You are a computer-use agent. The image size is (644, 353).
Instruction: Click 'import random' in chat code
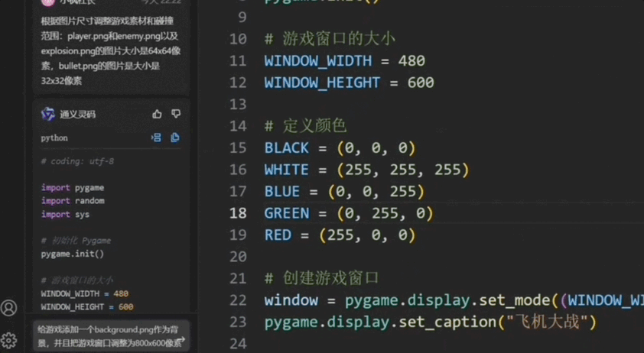click(x=73, y=201)
